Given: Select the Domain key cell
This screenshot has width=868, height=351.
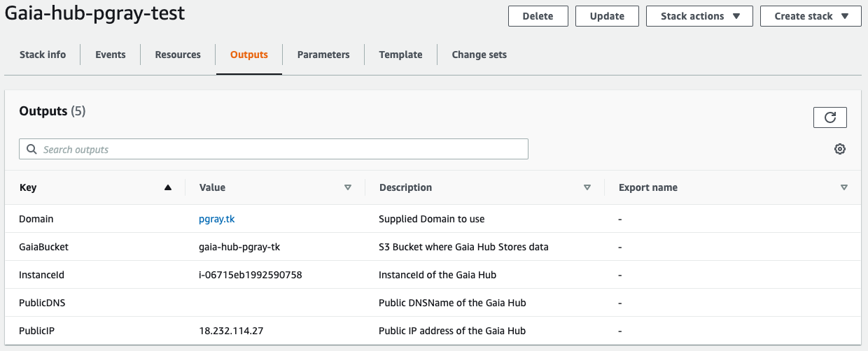Looking at the screenshot, I should click(36, 219).
